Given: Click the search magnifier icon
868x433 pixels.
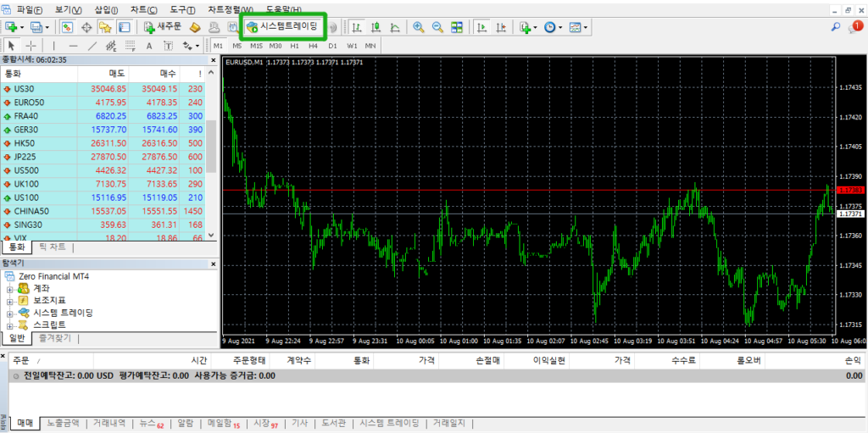Looking at the screenshot, I should [836, 26].
